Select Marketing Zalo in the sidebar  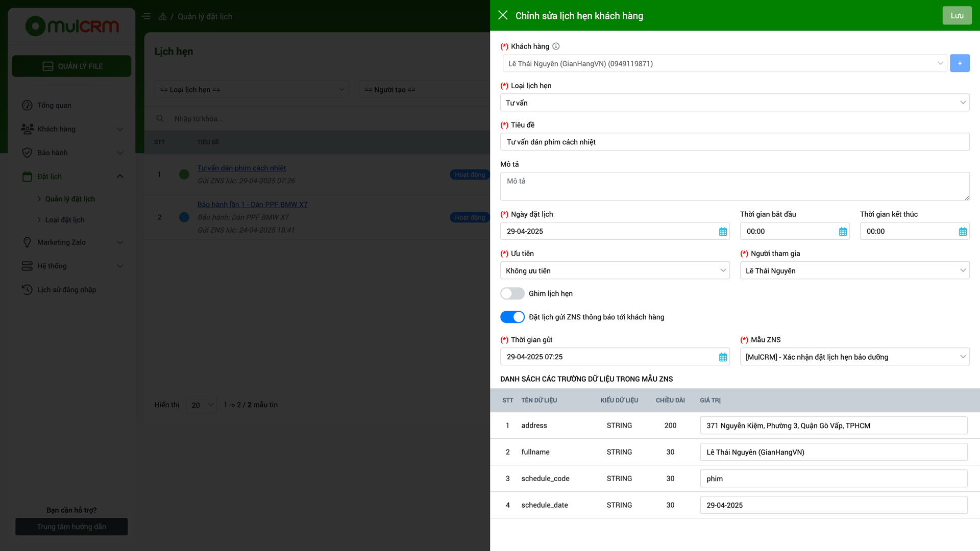pos(61,242)
